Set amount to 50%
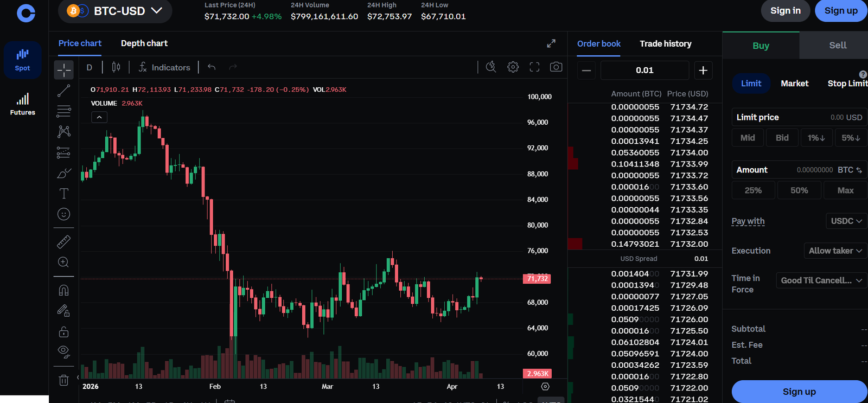The height and width of the screenshot is (403, 868). [x=799, y=190]
